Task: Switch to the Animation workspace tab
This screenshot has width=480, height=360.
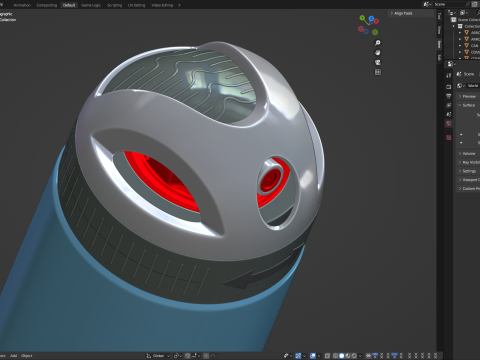Action: (22, 5)
